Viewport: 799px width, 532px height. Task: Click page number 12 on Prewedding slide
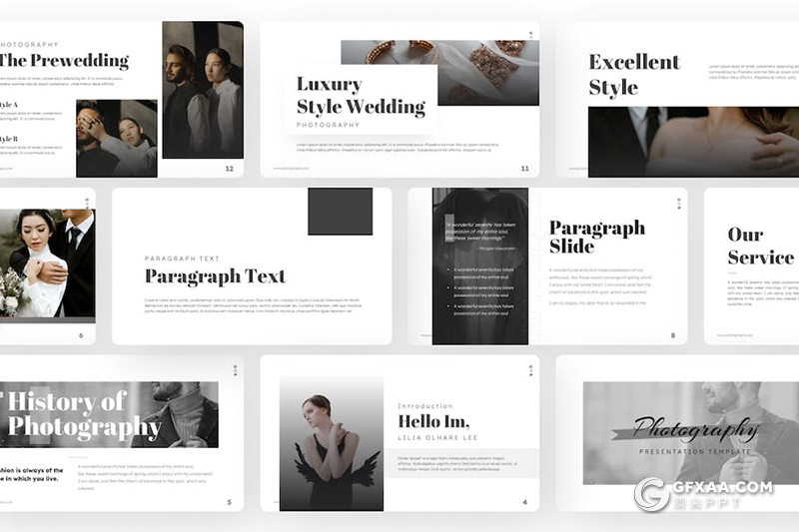pos(229,169)
